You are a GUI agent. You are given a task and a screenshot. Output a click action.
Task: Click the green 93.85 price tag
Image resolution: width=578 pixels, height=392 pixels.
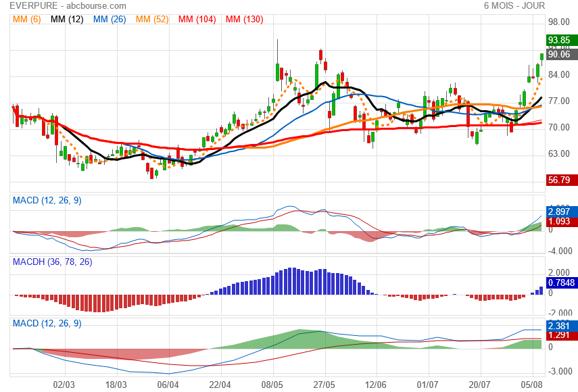coord(562,40)
